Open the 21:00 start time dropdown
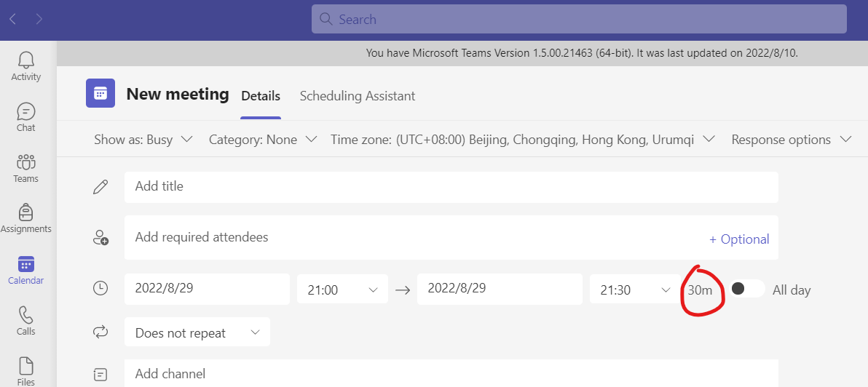868x387 pixels. (x=343, y=289)
